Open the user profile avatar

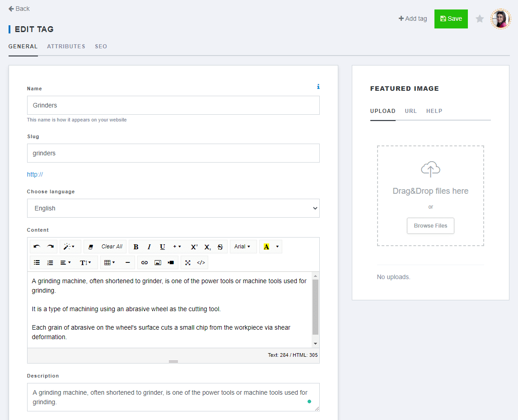coord(501,19)
